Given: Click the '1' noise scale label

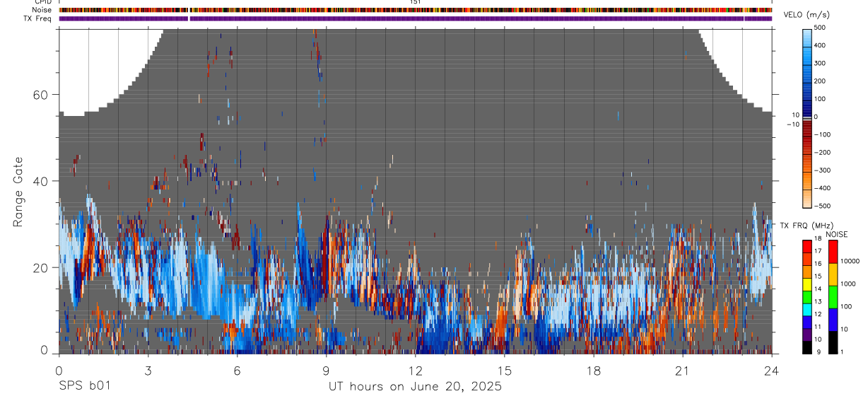Looking at the screenshot, I should coord(842,351).
